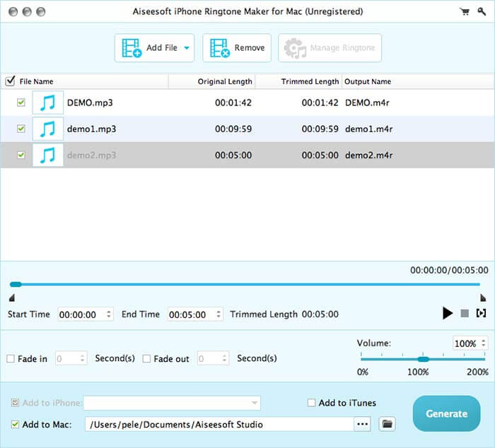Click the Remove button
Viewport: 495px width, 448px height.
pyautogui.click(x=237, y=48)
